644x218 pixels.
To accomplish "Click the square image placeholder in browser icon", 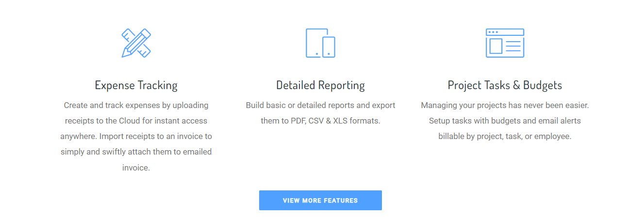I will pos(495,47).
